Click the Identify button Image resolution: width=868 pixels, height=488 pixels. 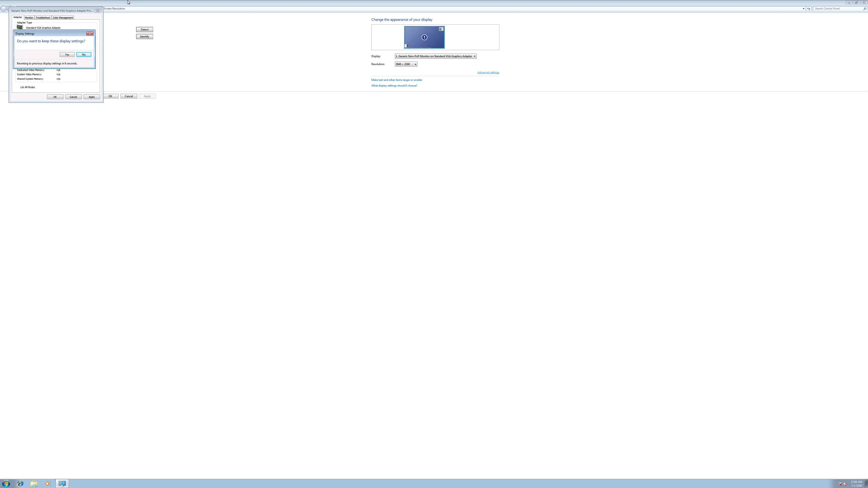tap(145, 37)
